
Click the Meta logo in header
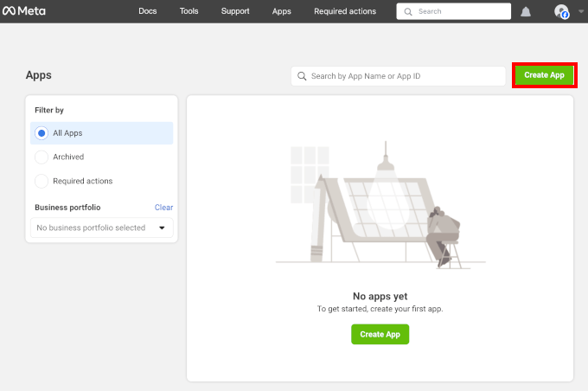(x=24, y=11)
